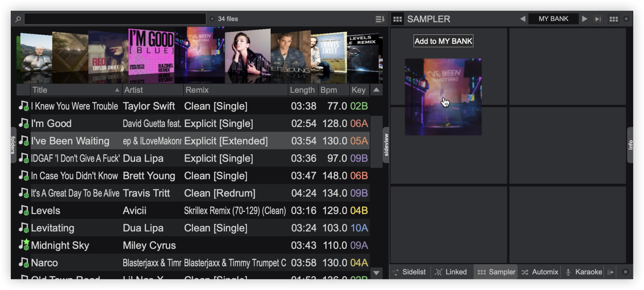Click the track list vertical scrollbar thumb
The width and height of the screenshot is (644, 290).
point(376,141)
